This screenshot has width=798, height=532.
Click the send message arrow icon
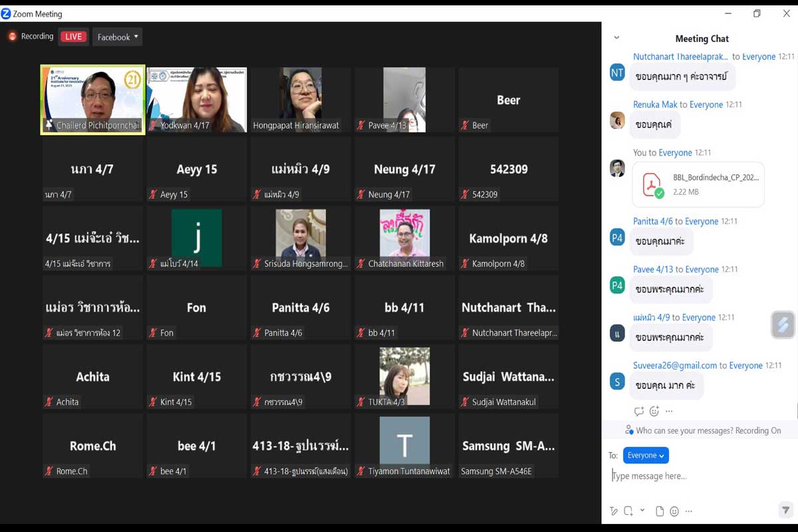click(785, 510)
